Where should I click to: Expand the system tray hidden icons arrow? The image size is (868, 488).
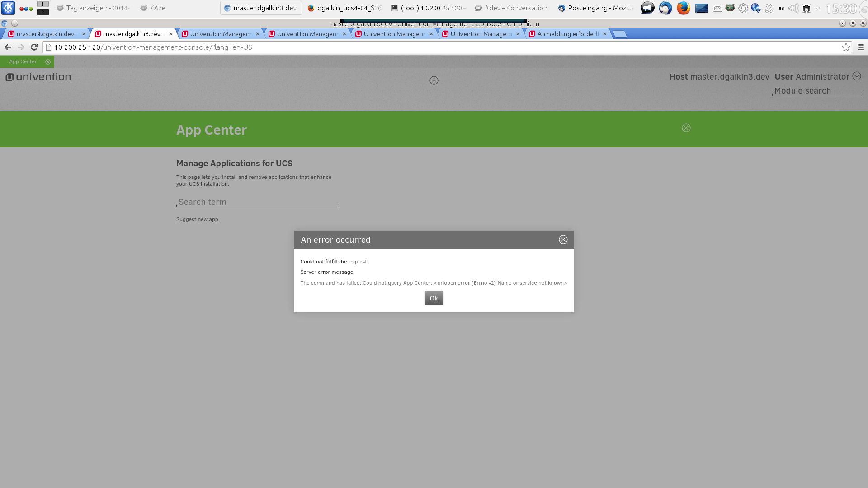tap(817, 8)
